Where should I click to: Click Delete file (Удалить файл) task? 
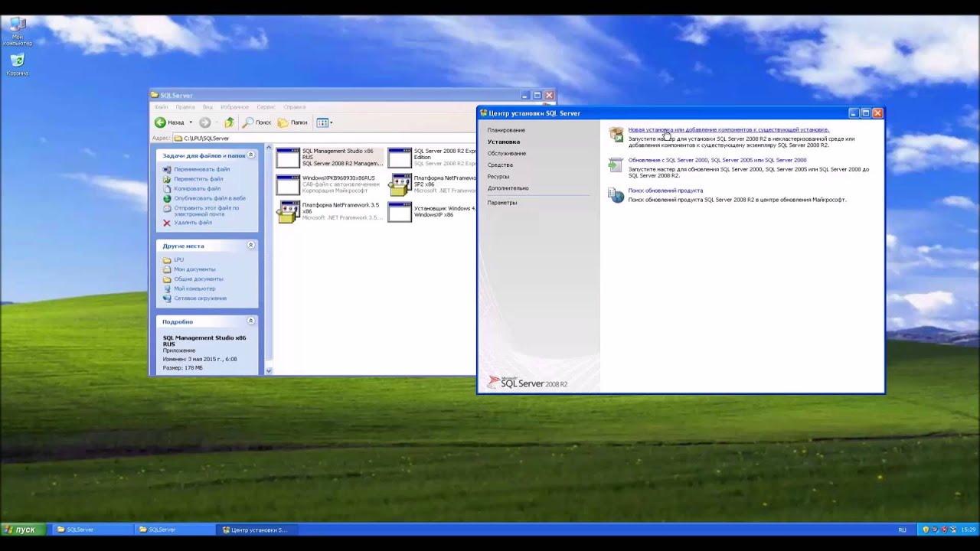192,223
